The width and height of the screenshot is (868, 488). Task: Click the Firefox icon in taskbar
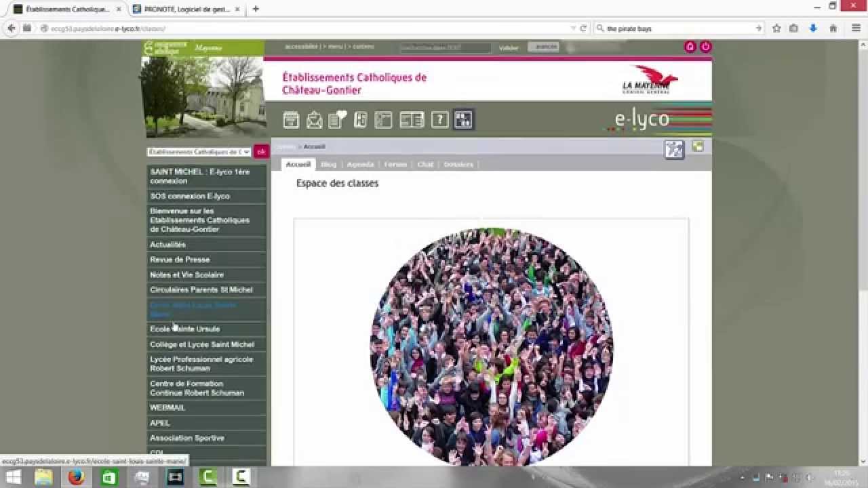[76, 477]
